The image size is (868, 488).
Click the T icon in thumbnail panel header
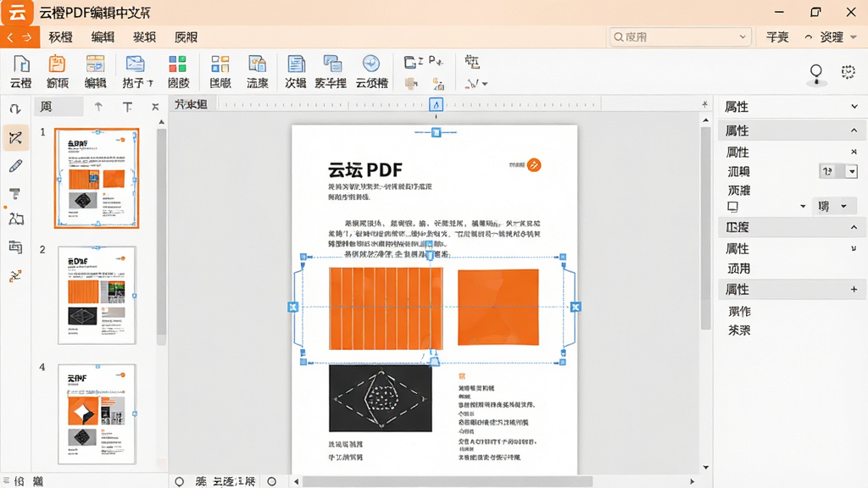pos(127,107)
